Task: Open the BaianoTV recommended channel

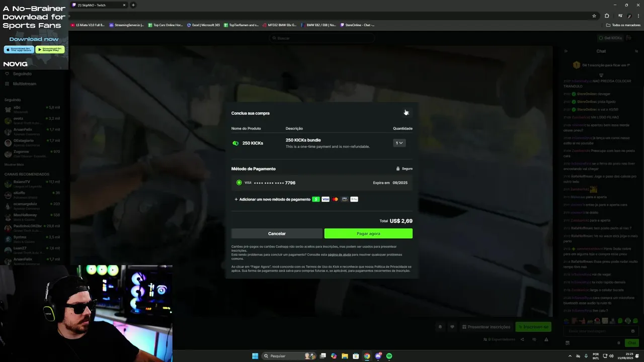Action: tap(32, 183)
